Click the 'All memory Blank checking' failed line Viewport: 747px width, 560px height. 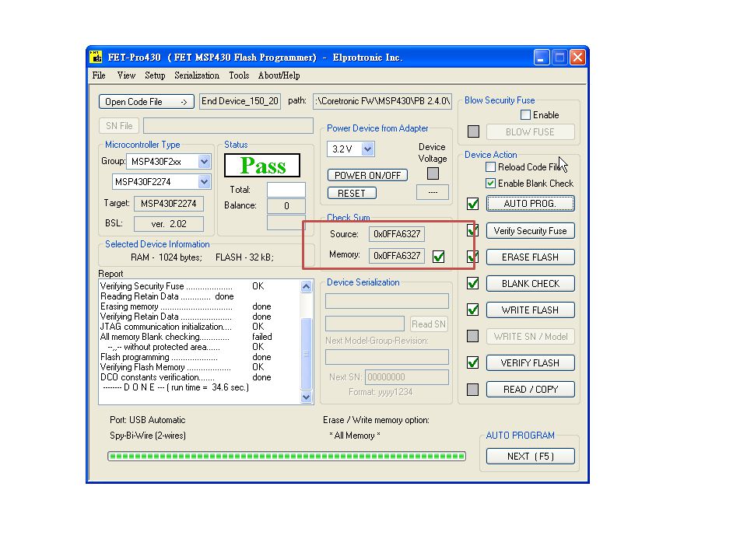point(186,337)
